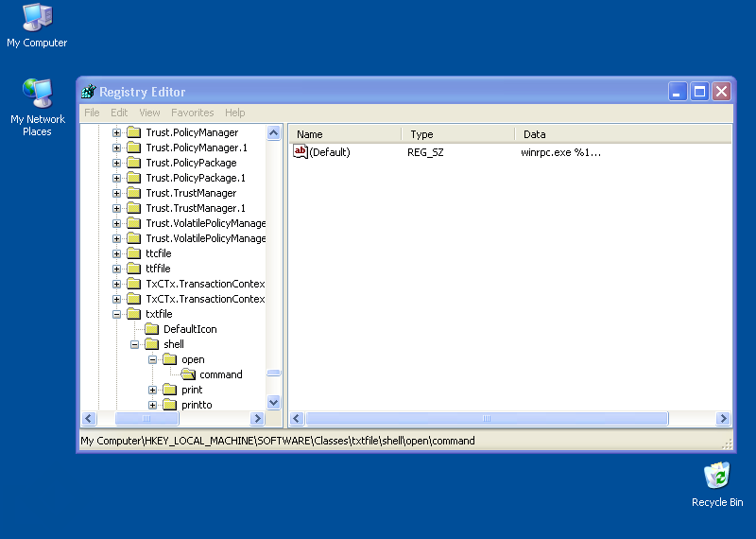The image size is (756, 539).
Task: Click the tree pane scroll up arrow
Action: (273, 132)
